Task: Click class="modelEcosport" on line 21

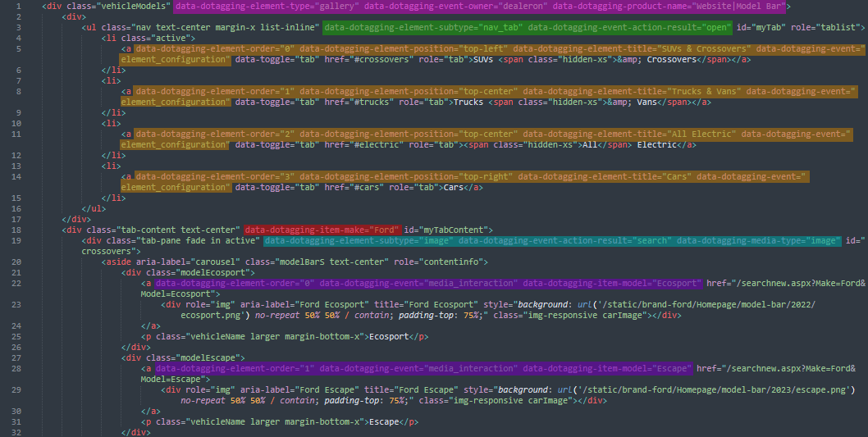Action: (200, 273)
